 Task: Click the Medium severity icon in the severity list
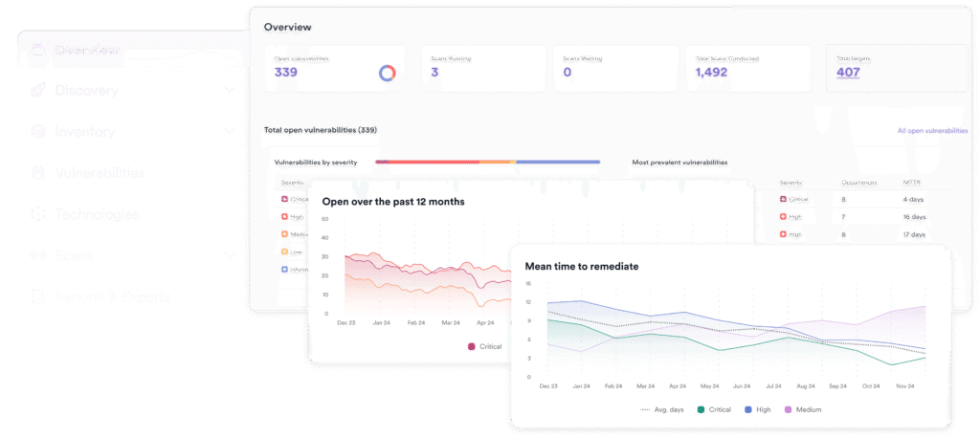coord(284,234)
